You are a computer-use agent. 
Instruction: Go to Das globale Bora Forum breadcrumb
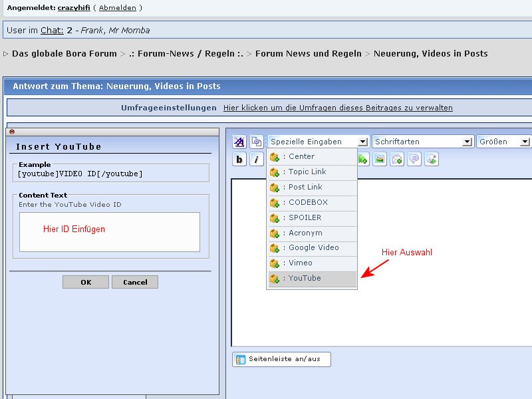point(64,54)
